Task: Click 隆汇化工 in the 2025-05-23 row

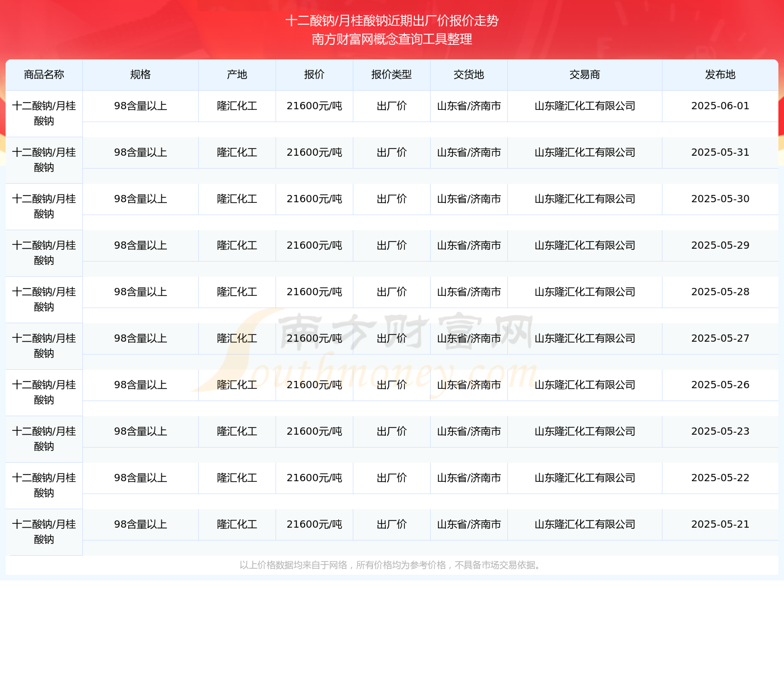Action: pos(237,431)
